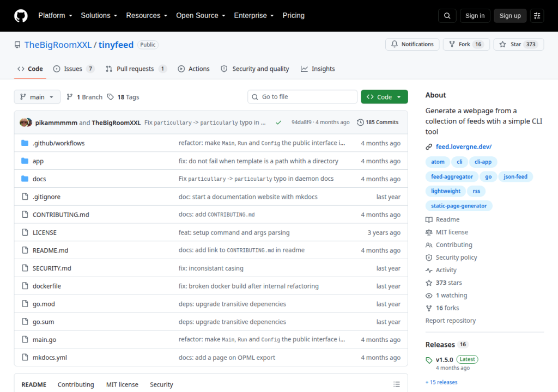Click the Notifications bell button
Viewport: 558px width, 392px height.
pos(413,44)
